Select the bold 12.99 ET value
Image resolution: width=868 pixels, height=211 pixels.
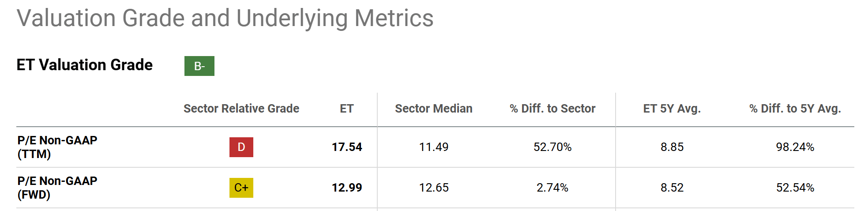coord(347,188)
